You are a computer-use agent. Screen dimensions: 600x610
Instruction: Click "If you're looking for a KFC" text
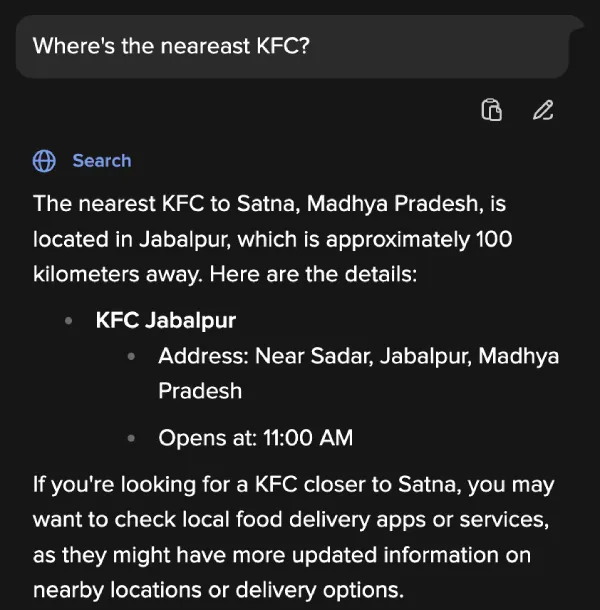[165, 485]
